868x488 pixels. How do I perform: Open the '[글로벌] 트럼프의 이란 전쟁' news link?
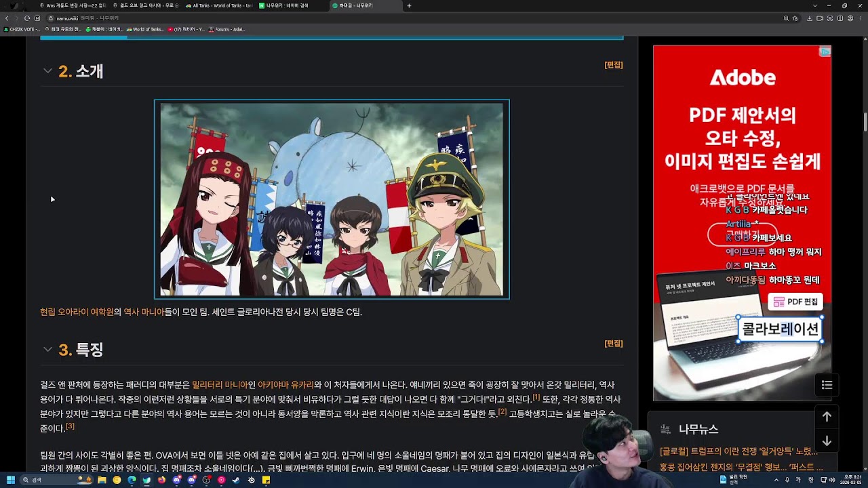[738, 451]
